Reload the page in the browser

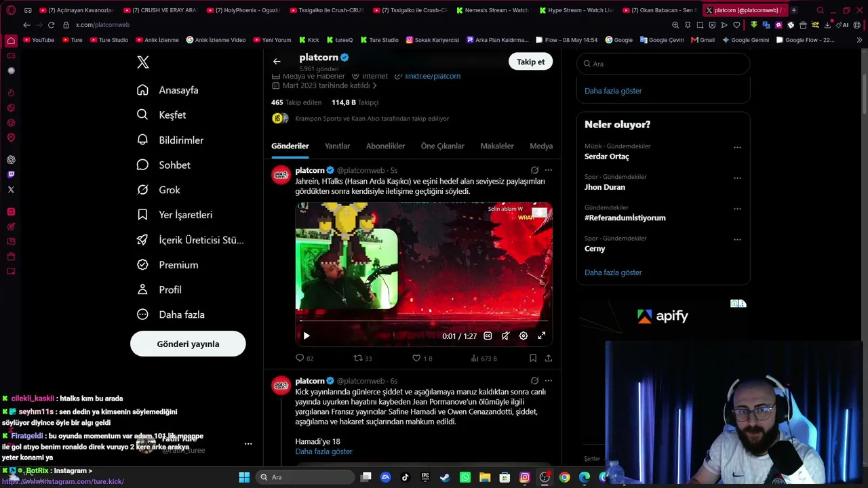51,25
